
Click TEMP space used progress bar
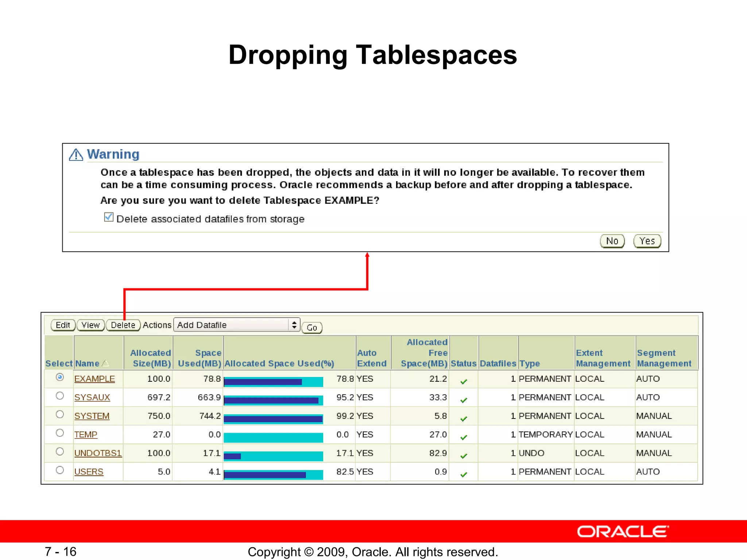tap(273, 437)
